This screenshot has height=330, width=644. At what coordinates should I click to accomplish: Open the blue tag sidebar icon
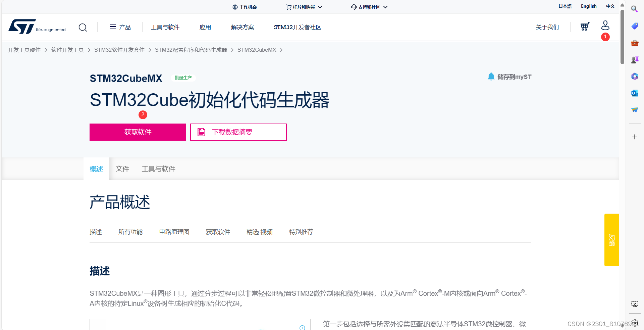635,26
